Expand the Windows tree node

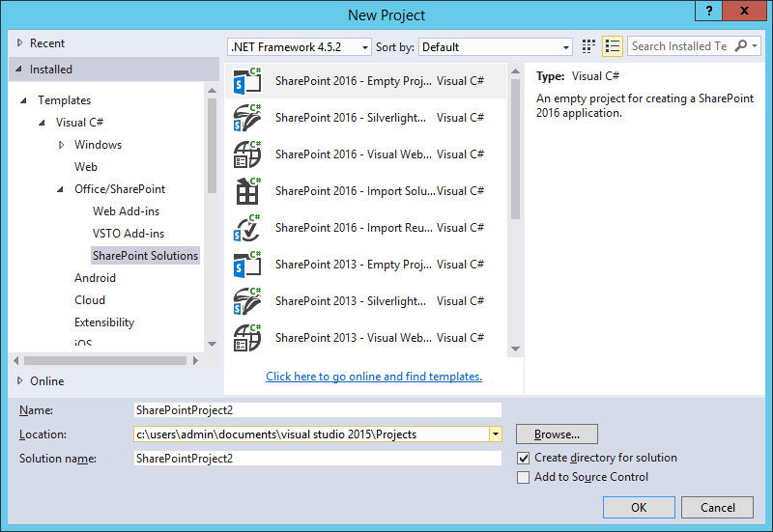click(x=61, y=145)
